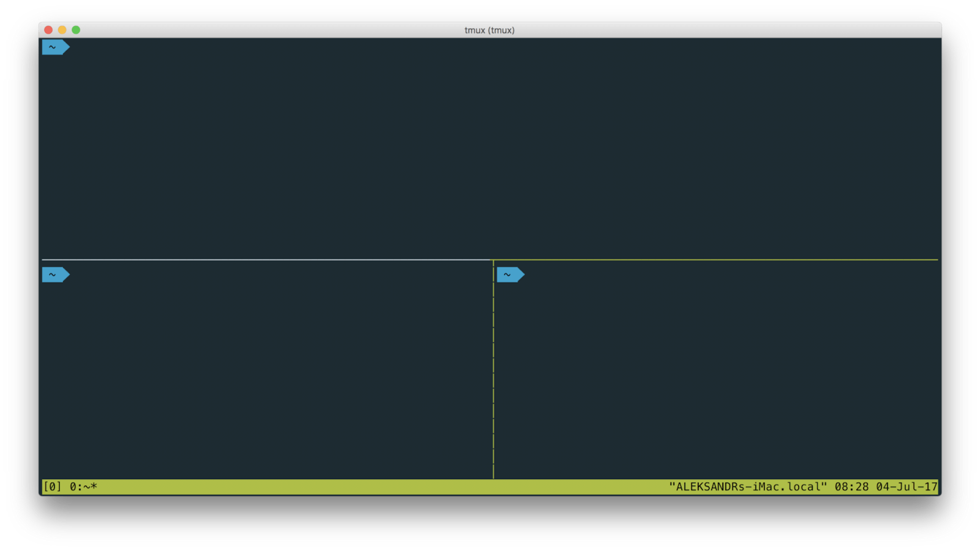Click the yellow minimize traffic light button
The width and height of the screenshot is (980, 551).
coord(62,30)
